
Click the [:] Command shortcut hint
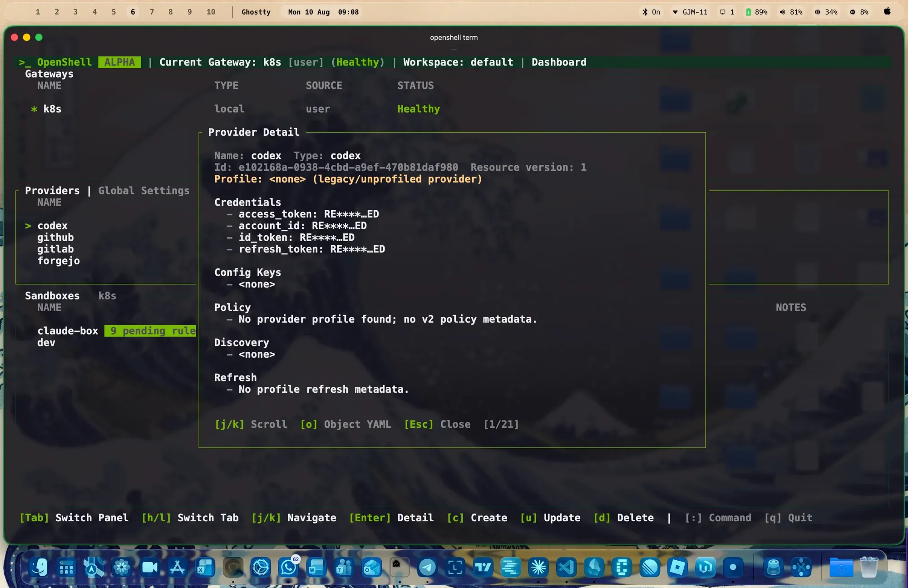(718, 518)
